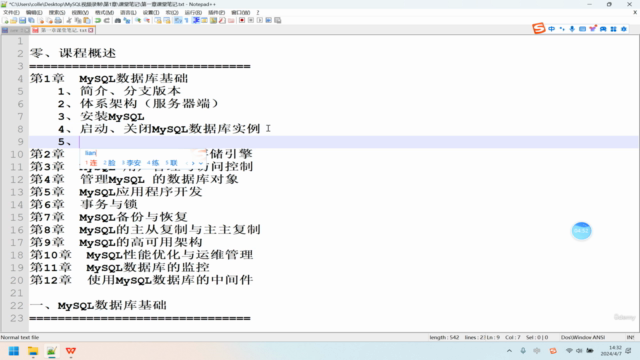Screen dimensions: 640x360
Task: Open WPS Office from the taskbar
Action: (x=71, y=351)
